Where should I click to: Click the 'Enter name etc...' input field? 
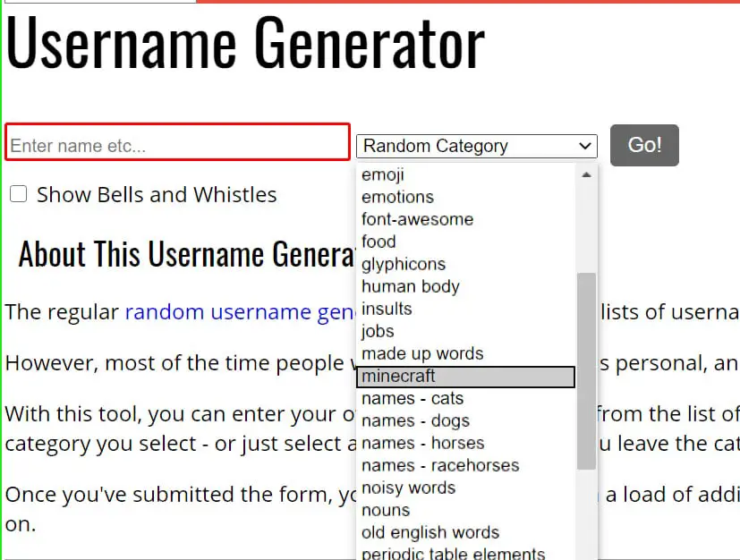[x=177, y=142]
